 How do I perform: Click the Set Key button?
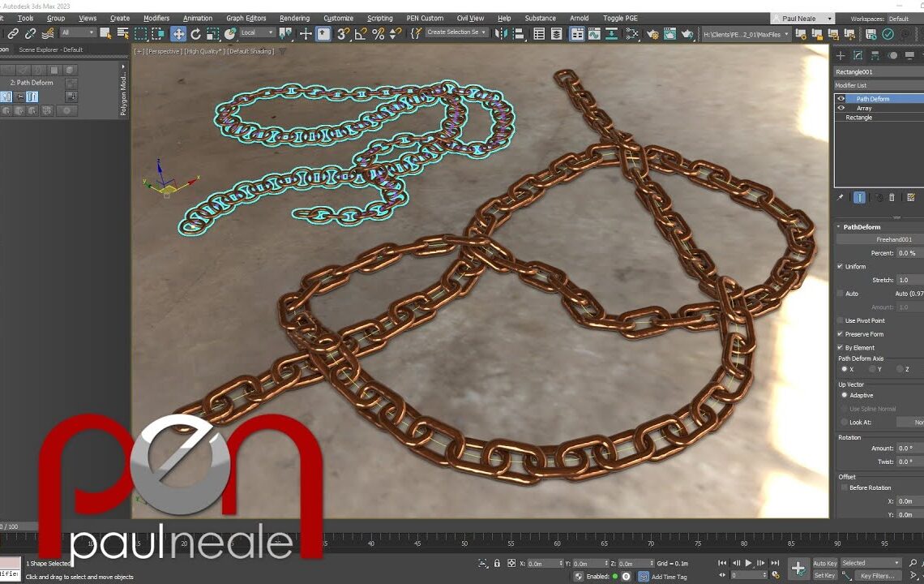tap(825, 575)
